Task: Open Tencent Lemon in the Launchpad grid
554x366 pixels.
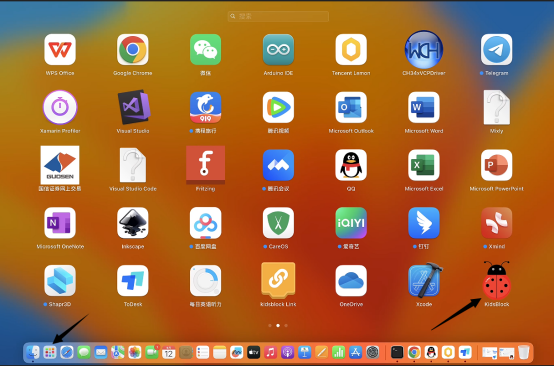Action: pyautogui.click(x=351, y=49)
